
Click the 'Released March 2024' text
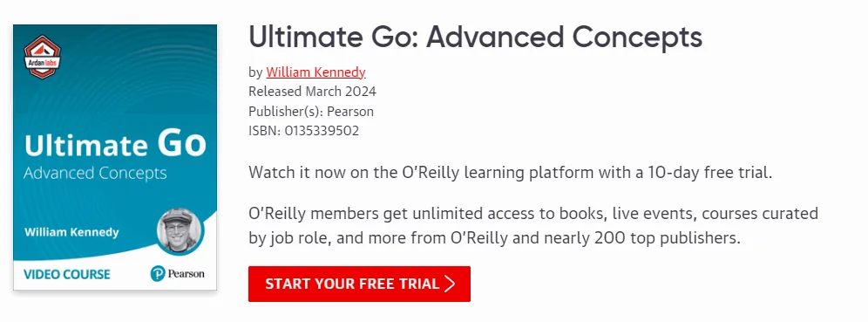[x=312, y=92]
